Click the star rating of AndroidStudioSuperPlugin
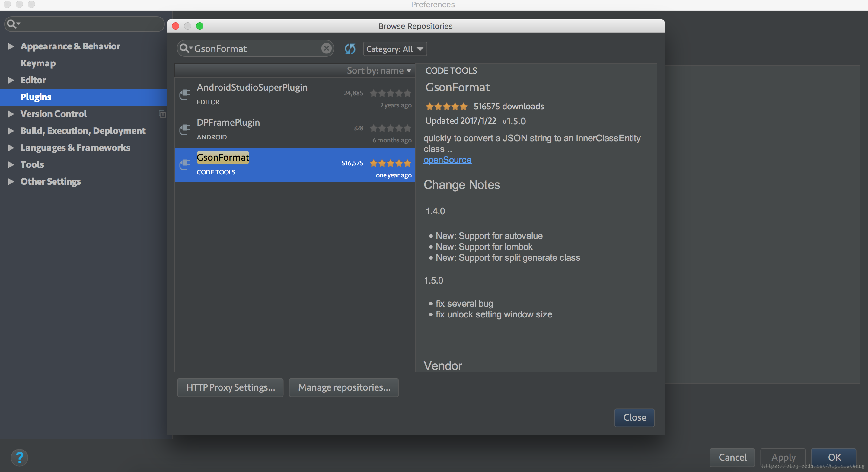Viewport: 868px width, 472px height. pyautogui.click(x=390, y=93)
